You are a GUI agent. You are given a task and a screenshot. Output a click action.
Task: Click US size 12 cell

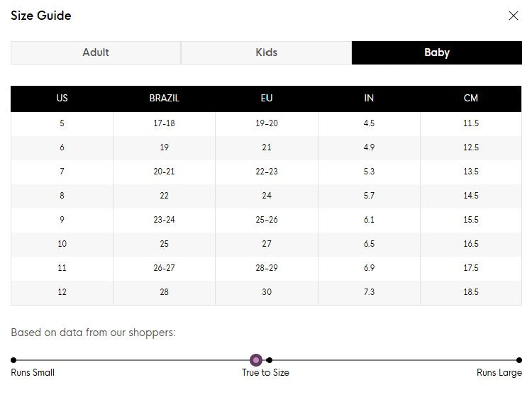(x=62, y=292)
